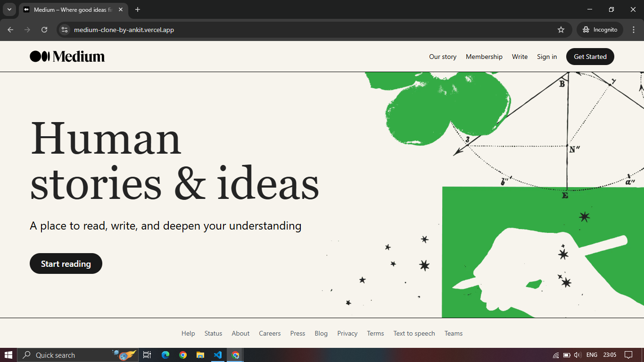
Task: Open Visual Studio Code from taskbar
Action: pyautogui.click(x=217, y=355)
